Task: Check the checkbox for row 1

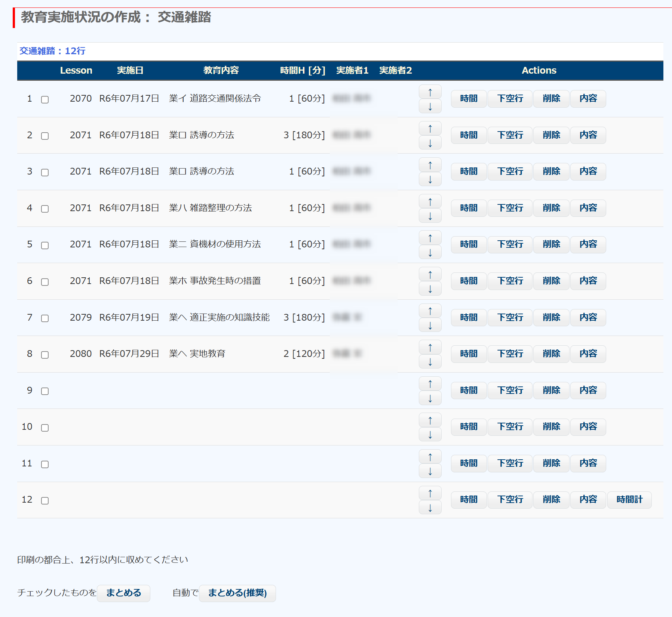Action: coord(45,99)
